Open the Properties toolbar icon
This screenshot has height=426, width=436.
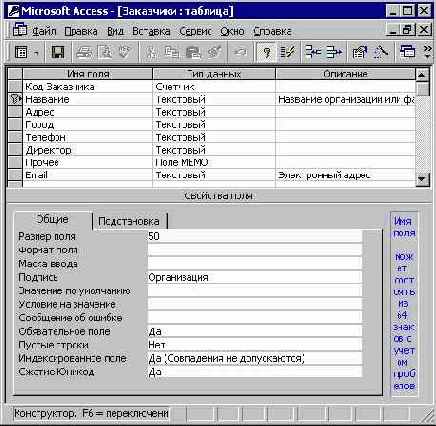360,52
